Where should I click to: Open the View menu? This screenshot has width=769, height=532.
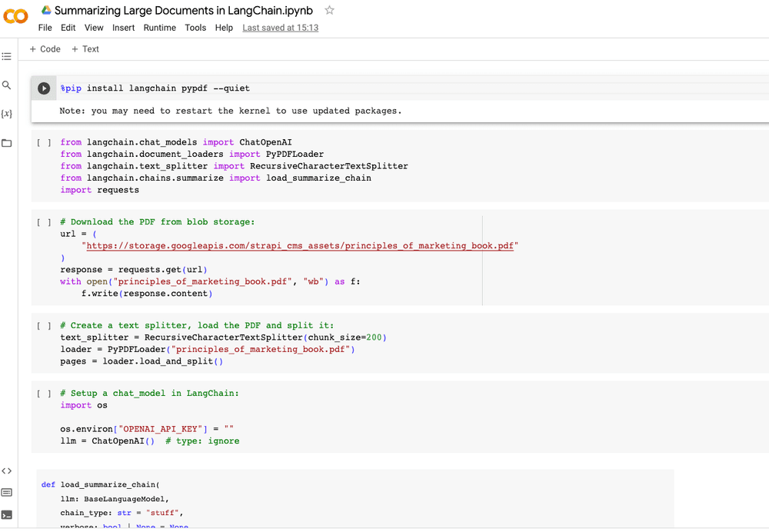(x=94, y=28)
